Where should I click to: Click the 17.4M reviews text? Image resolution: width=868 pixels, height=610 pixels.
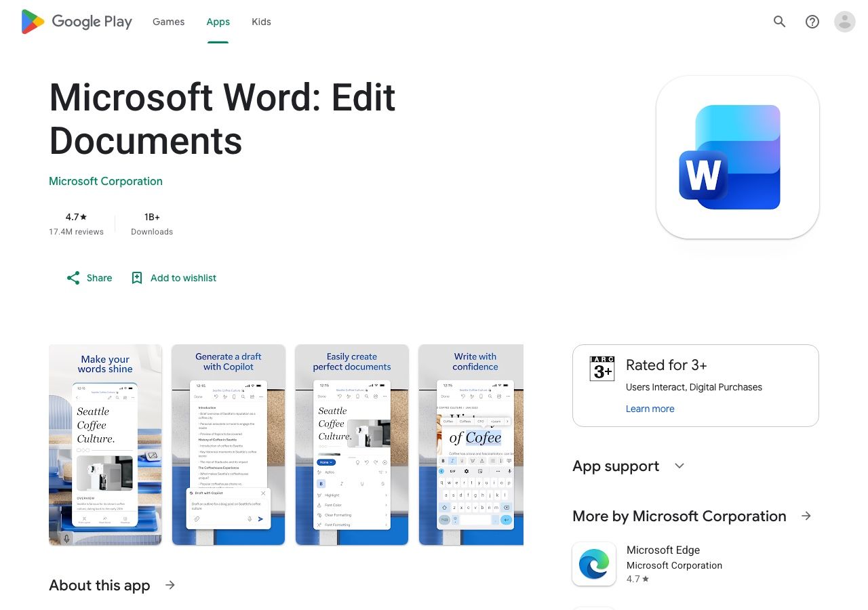point(76,232)
